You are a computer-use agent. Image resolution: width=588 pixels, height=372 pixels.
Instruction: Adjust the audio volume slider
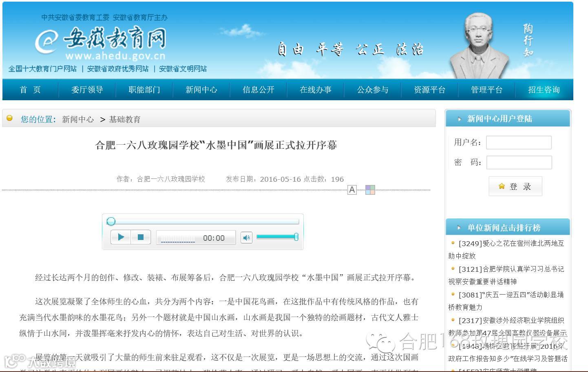click(277, 237)
